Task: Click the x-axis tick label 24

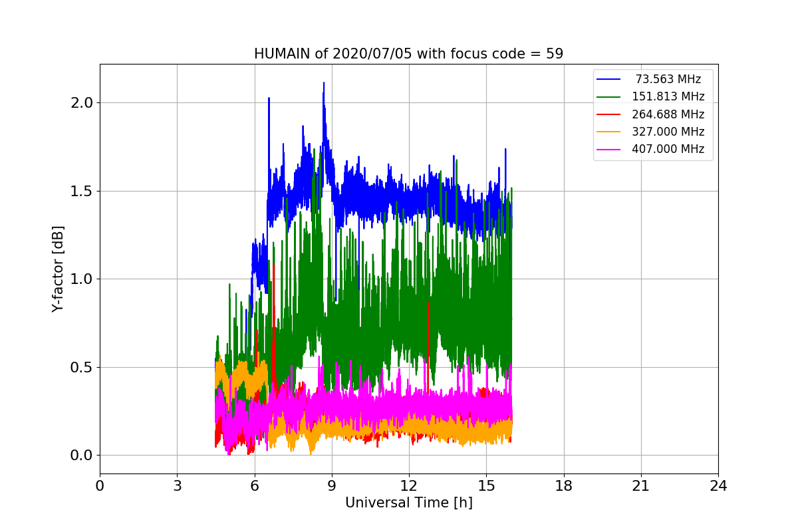Action: pyautogui.click(x=718, y=485)
